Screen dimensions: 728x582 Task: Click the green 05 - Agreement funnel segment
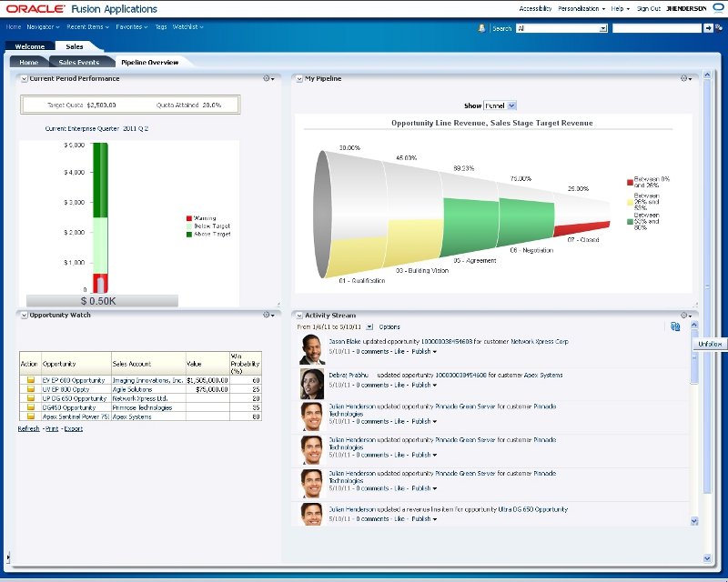tap(470, 226)
